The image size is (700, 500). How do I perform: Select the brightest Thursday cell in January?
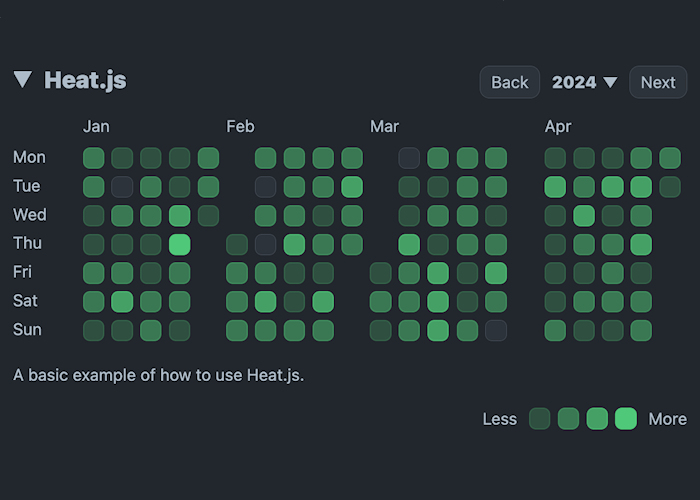(x=180, y=244)
